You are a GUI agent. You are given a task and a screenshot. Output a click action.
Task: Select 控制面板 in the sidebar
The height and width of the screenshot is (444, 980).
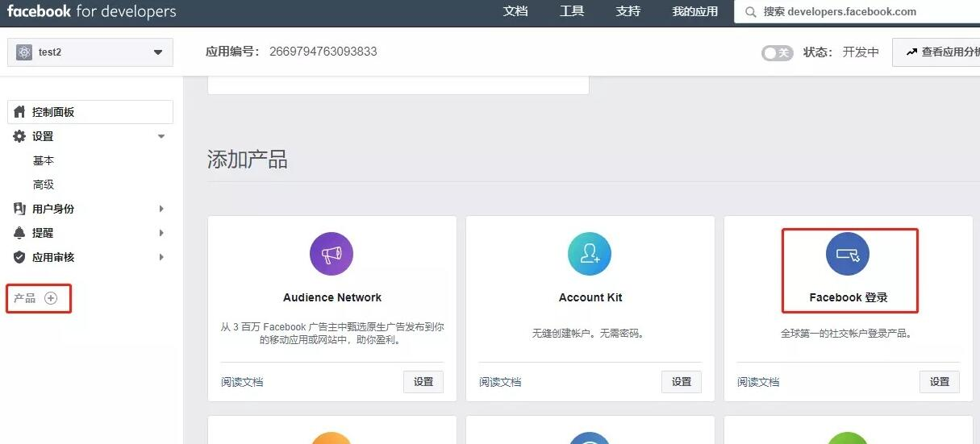[90, 112]
